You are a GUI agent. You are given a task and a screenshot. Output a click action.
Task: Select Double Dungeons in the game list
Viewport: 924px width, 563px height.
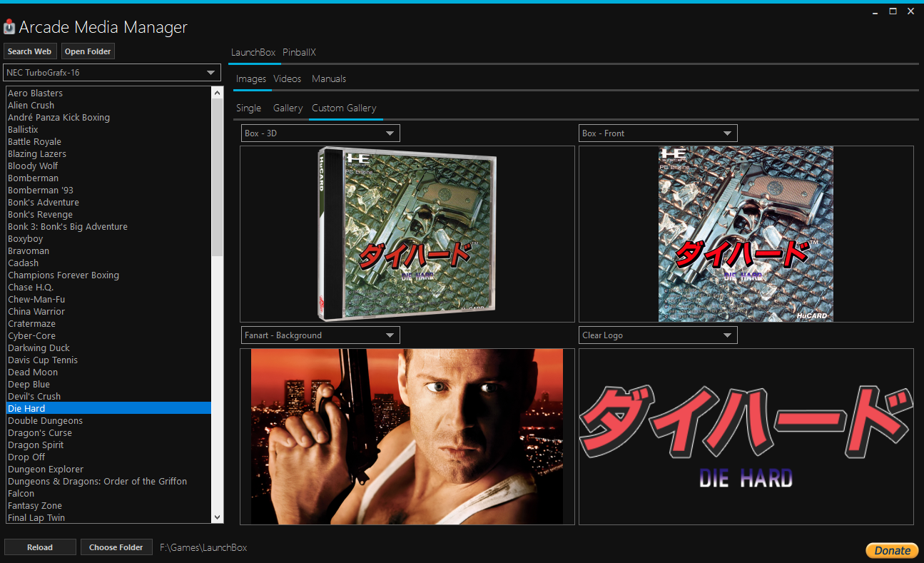(x=108, y=421)
